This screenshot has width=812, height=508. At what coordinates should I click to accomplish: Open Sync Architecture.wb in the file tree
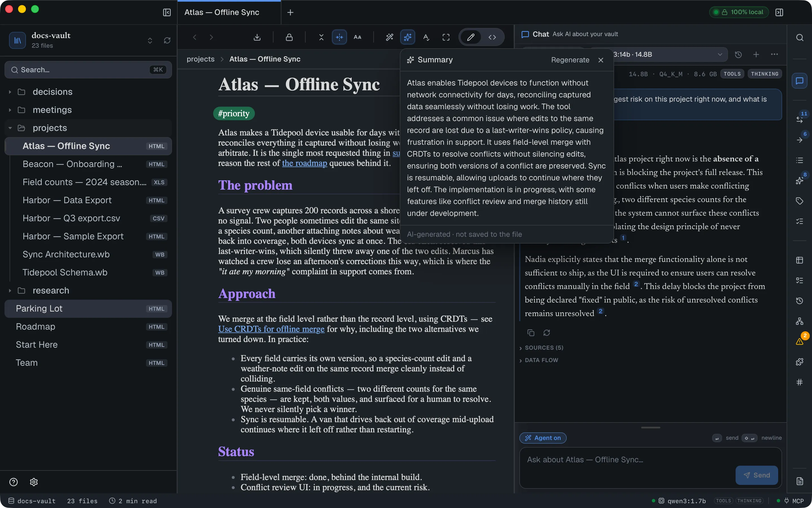[x=88, y=254]
